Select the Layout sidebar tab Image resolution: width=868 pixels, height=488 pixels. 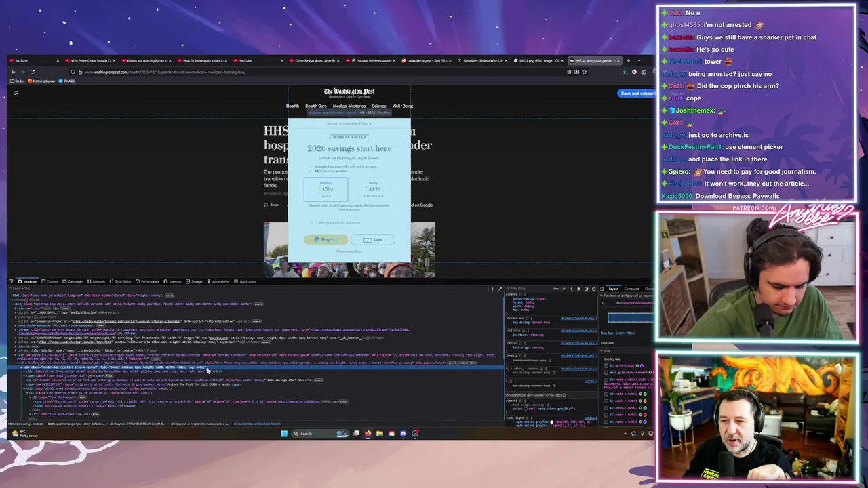point(613,289)
